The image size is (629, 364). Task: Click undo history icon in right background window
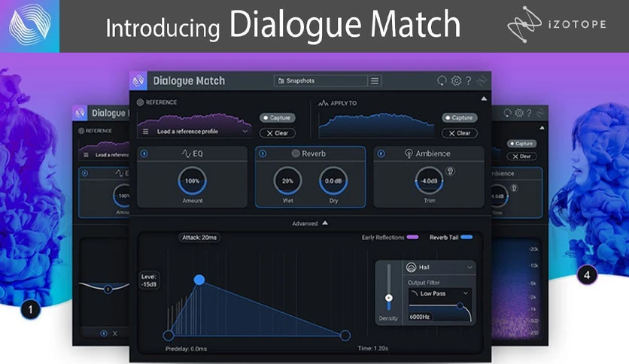507,113
